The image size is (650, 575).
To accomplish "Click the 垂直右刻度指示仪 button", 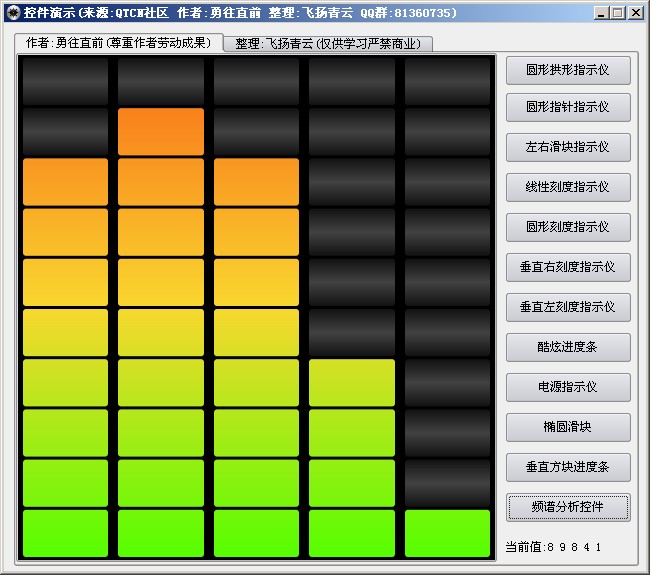I will point(568,267).
